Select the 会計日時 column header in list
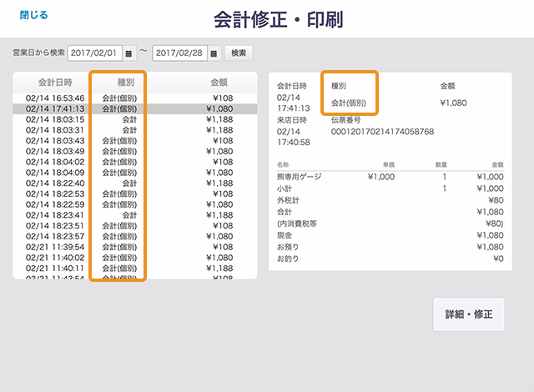Viewport: 534px width, 392px height. [55, 83]
